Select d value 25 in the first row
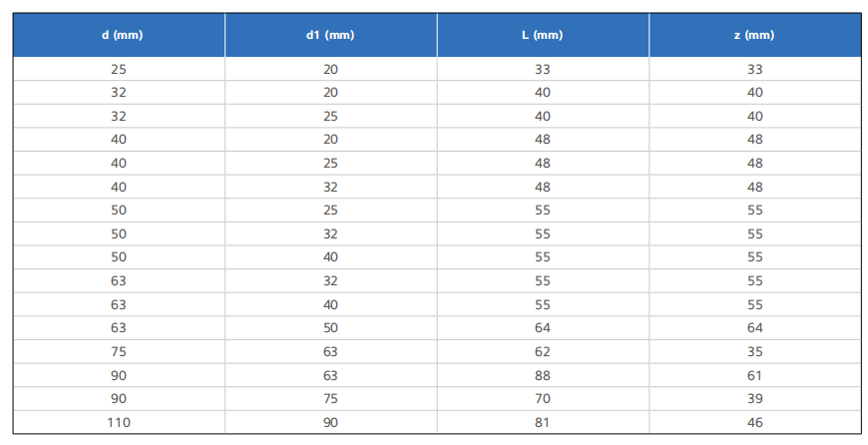 tap(119, 69)
